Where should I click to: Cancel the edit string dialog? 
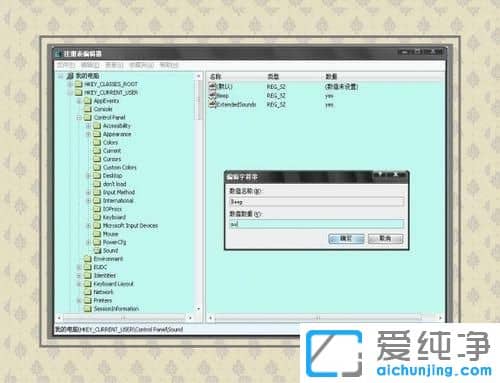[385, 238]
